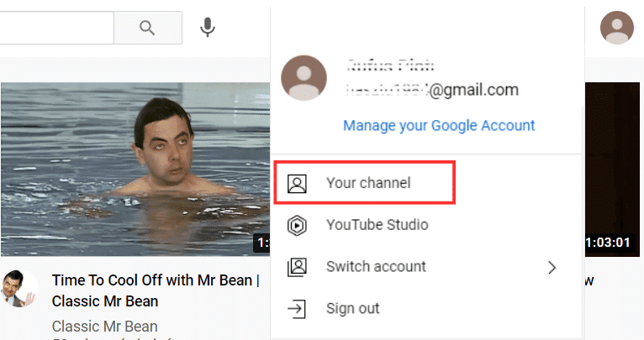Image resolution: width=644 pixels, height=340 pixels.
Task: Click the Your channel person icon
Action: (x=297, y=183)
